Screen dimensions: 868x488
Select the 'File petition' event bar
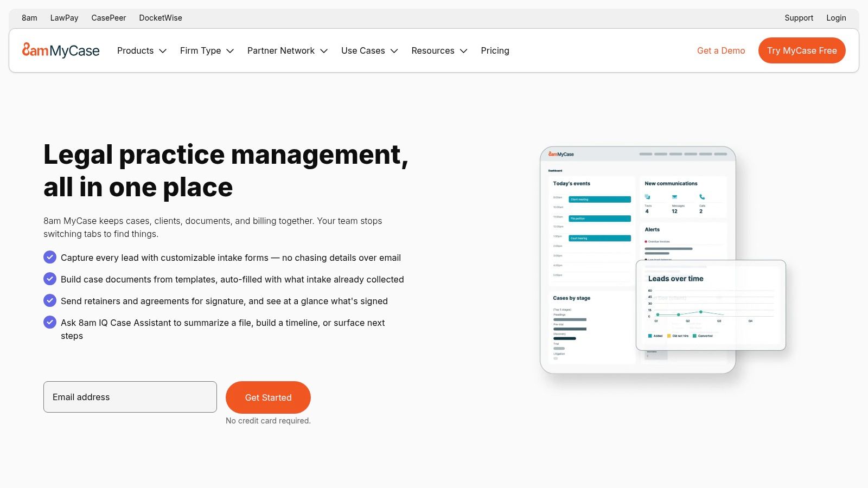tap(599, 219)
